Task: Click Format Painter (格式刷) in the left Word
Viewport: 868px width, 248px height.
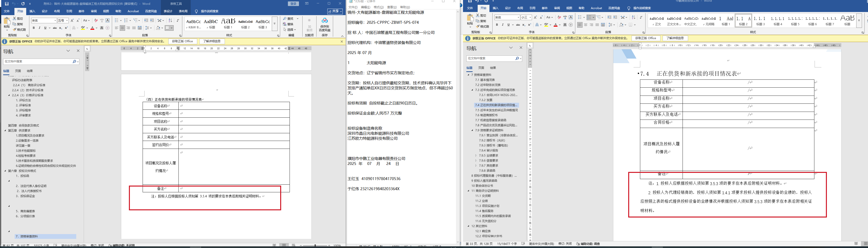Action: coord(19,30)
